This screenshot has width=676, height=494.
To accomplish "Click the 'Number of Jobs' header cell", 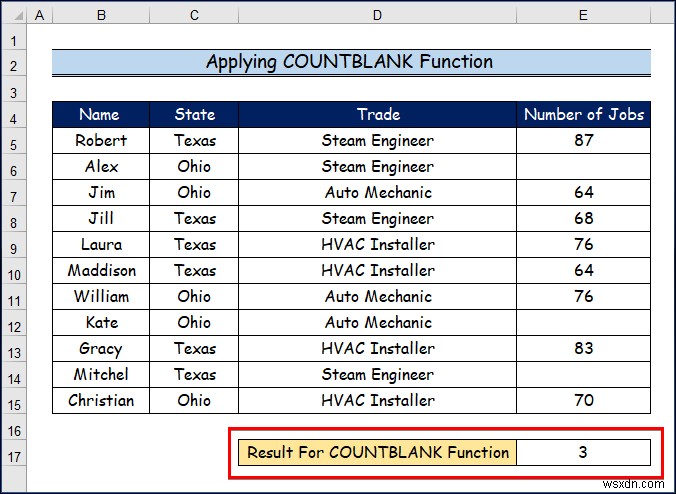I will [584, 115].
